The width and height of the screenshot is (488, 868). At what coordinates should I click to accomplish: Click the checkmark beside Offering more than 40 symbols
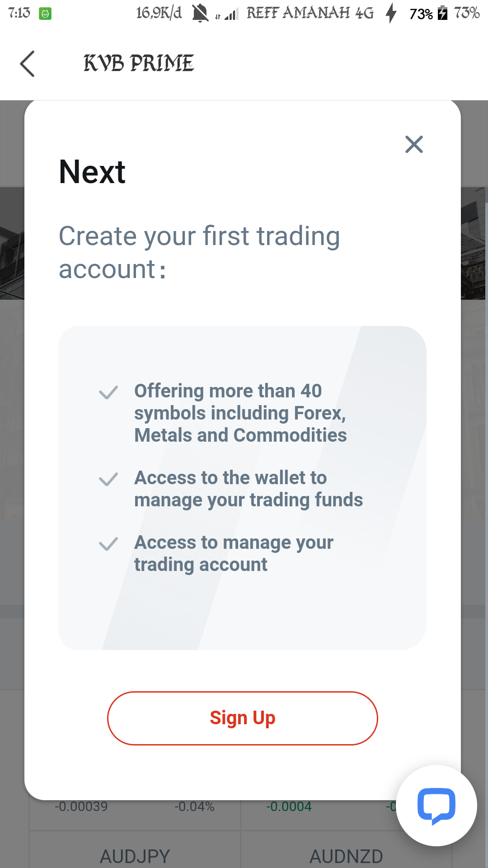(x=108, y=392)
